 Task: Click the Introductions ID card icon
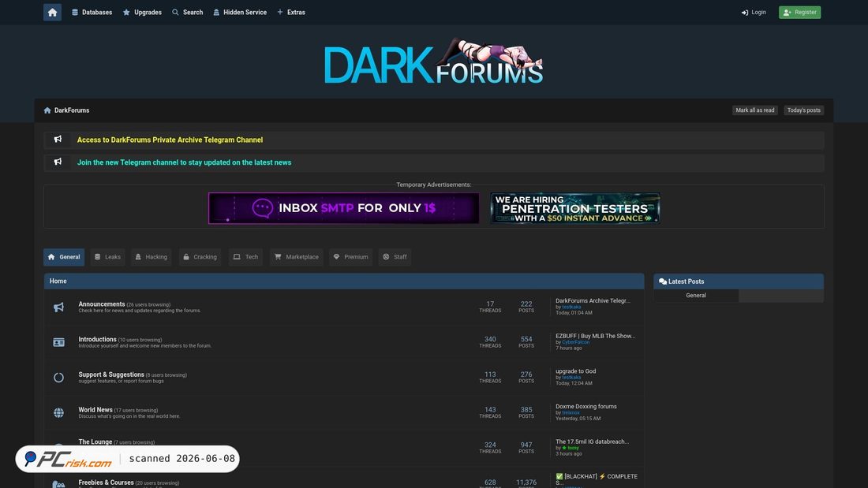(x=58, y=342)
